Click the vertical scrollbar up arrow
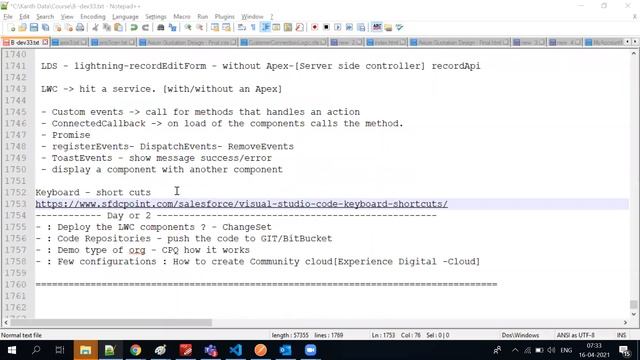 pyautogui.click(x=633, y=53)
